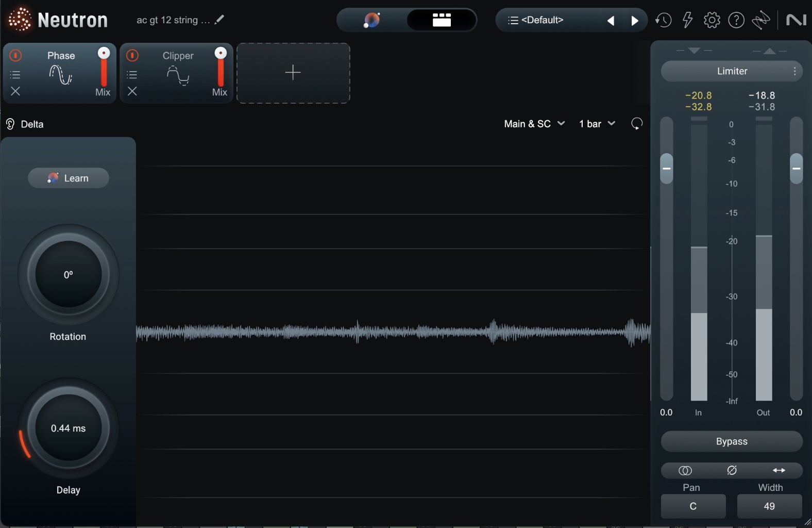This screenshot has height=528, width=812.
Task: Remove the Phase module with X
Action: pyautogui.click(x=15, y=91)
